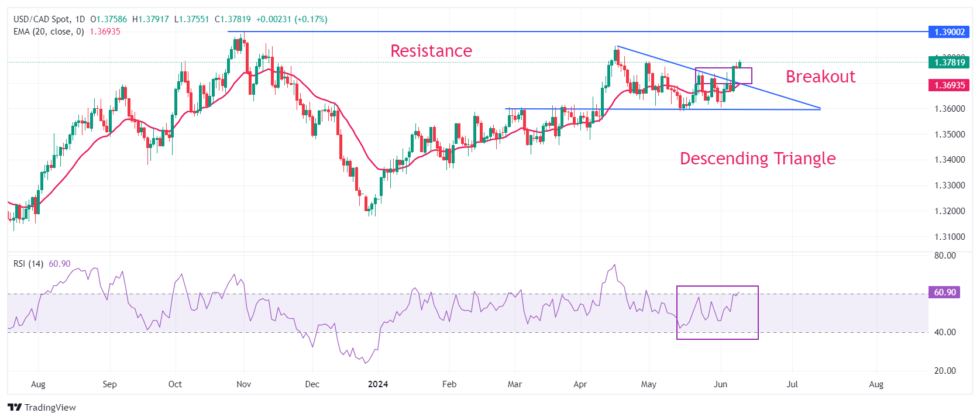Click the 80.00 level on the RSI axis
Screen dimensions: 980x420
click(945, 256)
